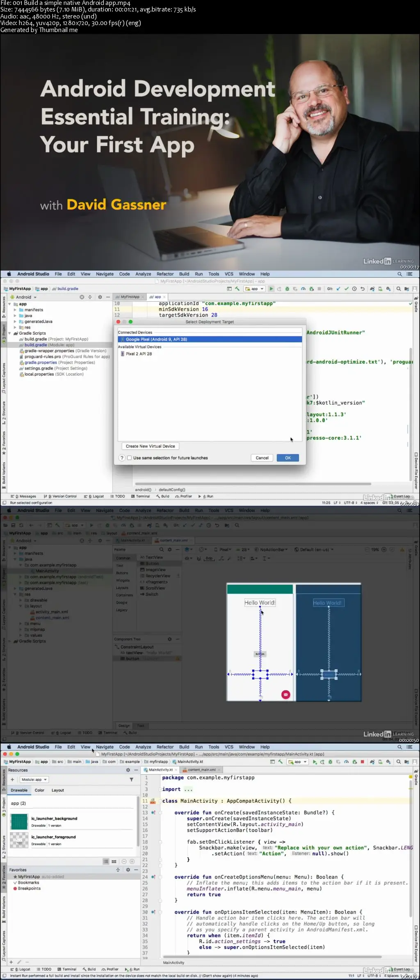Viewport: 420px width, 980px height.
Task: Select the ic_launcher_background green thumbnail
Action: 19,821
